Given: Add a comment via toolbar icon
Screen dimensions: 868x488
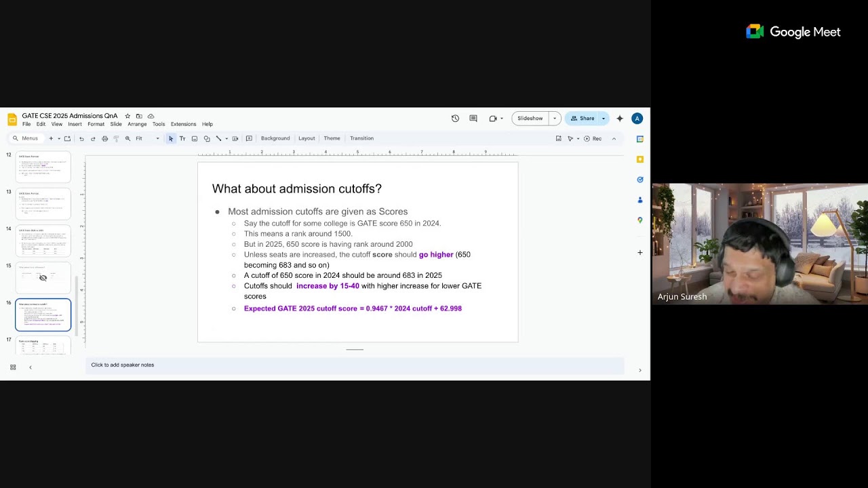Looking at the screenshot, I should [x=249, y=138].
